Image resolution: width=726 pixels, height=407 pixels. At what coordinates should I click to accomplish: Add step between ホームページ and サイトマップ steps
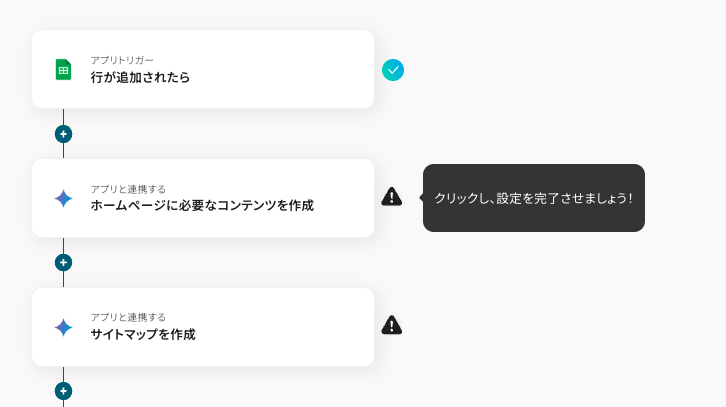coord(63,263)
